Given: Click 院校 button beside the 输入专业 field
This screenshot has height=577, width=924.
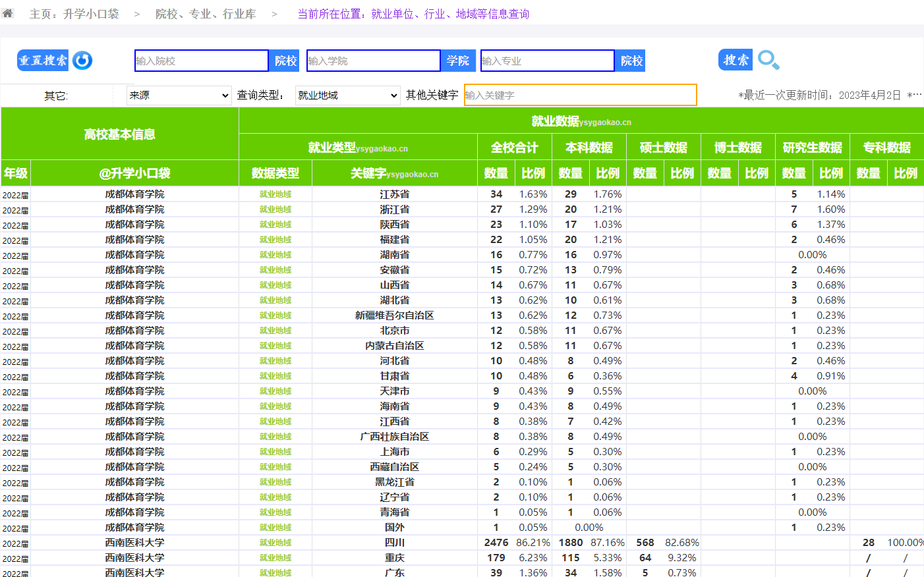Looking at the screenshot, I should (x=631, y=61).
